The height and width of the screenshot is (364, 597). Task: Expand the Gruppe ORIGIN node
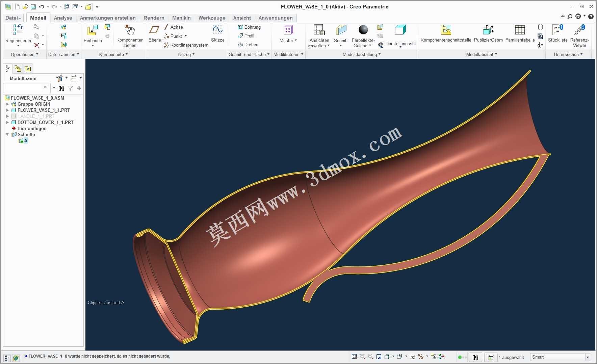[7, 104]
